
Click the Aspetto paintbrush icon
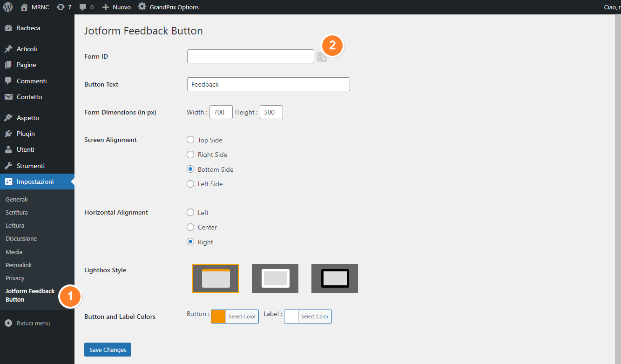pos(8,118)
